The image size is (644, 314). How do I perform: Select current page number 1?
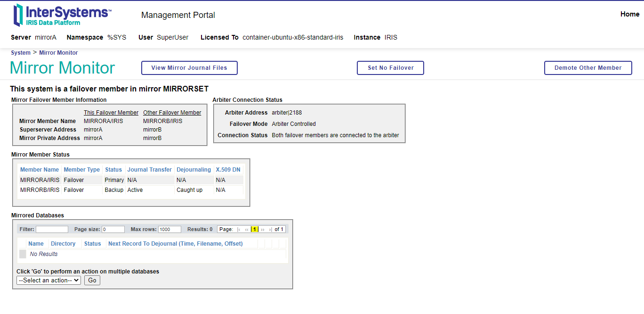coord(254,230)
